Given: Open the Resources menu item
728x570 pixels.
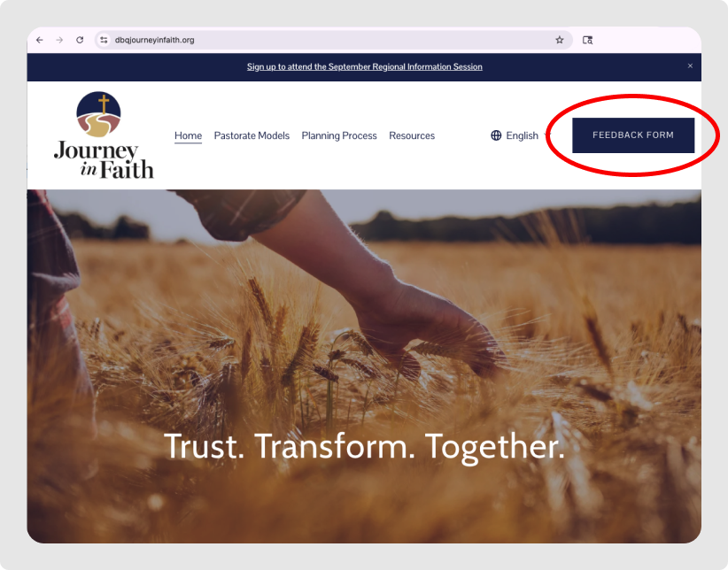Looking at the screenshot, I should [x=412, y=135].
